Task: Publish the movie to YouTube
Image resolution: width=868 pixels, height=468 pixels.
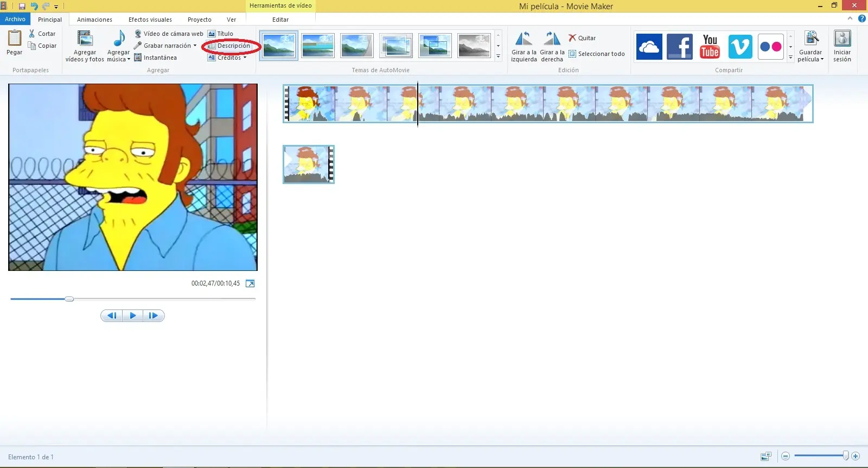Action: point(710,47)
